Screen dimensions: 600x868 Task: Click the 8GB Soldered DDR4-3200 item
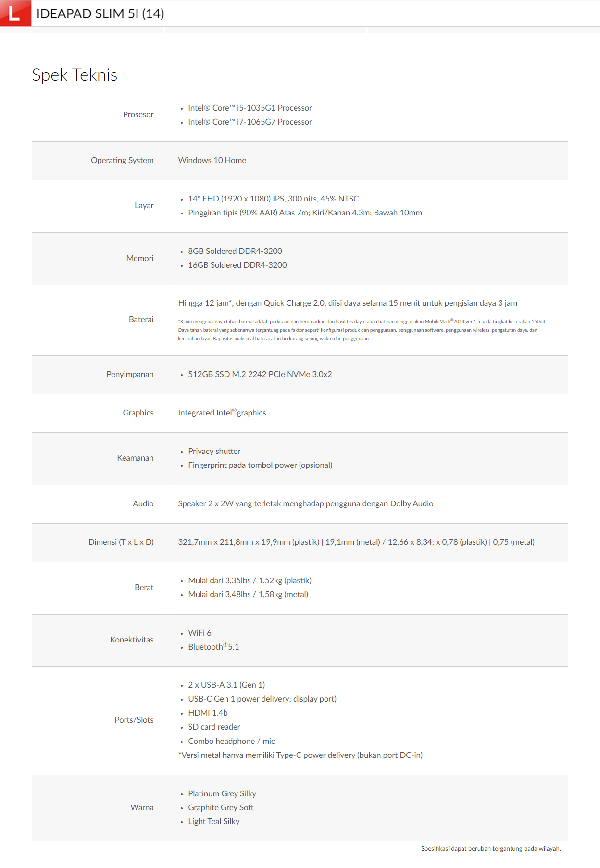point(235,251)
